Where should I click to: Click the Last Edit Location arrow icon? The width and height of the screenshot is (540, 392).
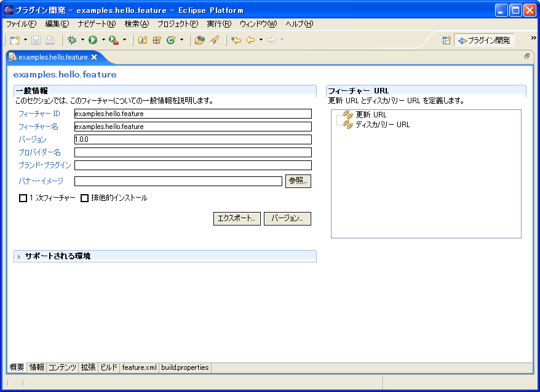(x=236, y=40)
